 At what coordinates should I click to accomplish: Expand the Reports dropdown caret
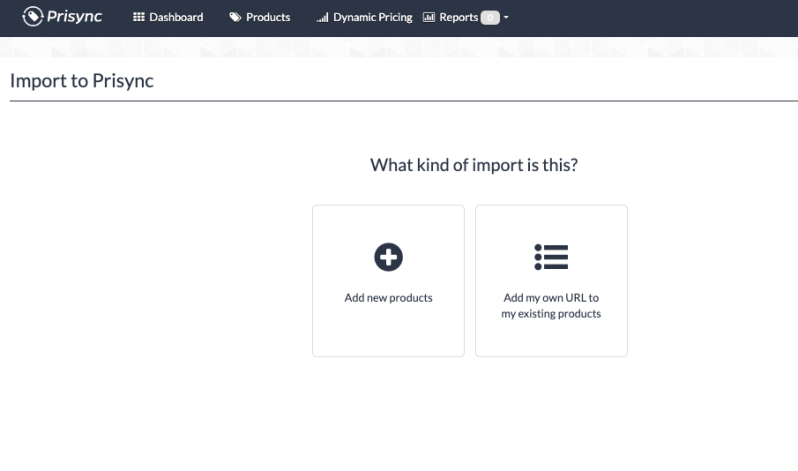coord(506,17)
